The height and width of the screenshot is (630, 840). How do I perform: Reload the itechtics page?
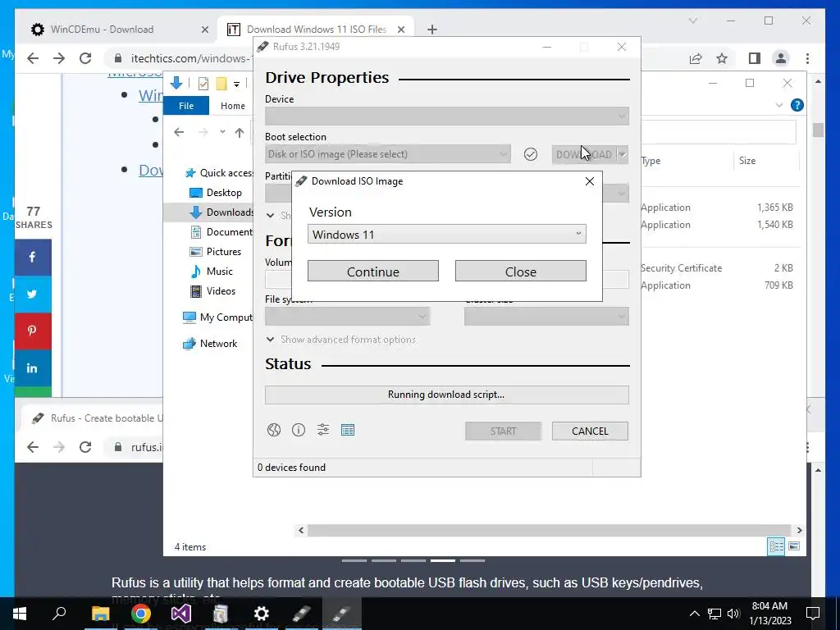click(x=85, y=58)
